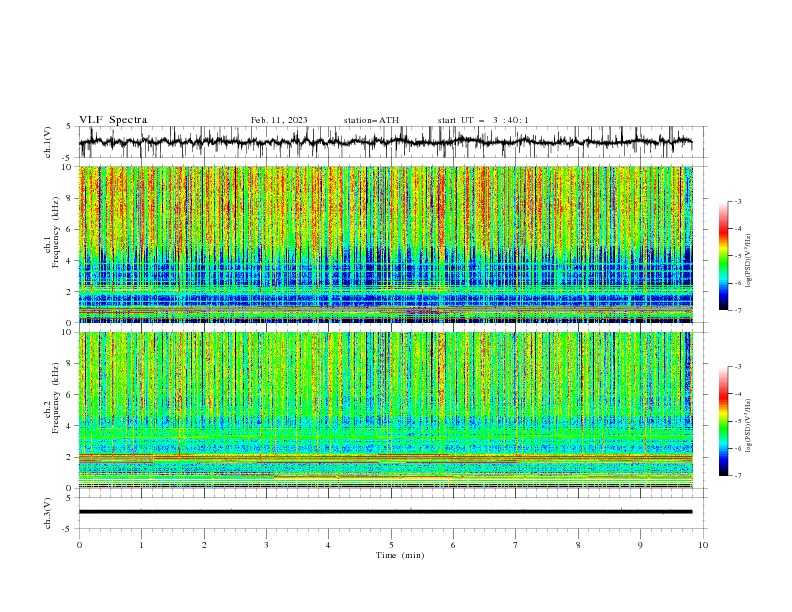The height and width of the screenshot is (612, 792).
Task: Click the "-7" tick on ch.2 color bar
Action: (738, 476)
